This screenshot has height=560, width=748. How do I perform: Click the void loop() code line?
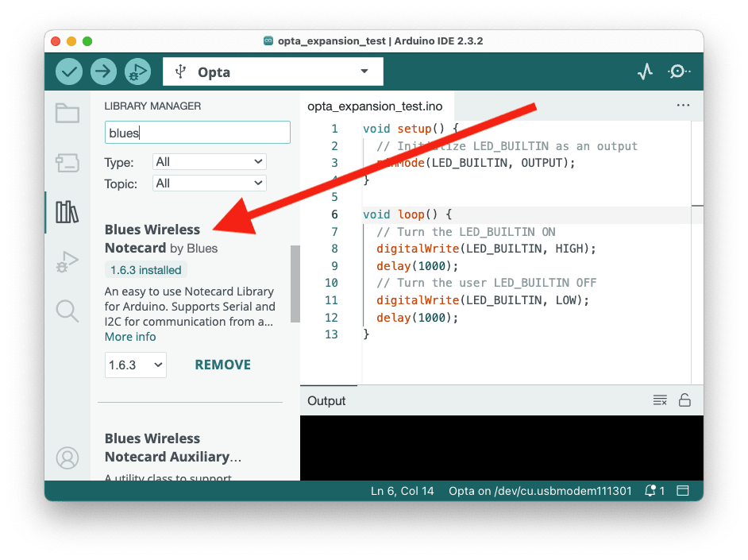[407, 214]
